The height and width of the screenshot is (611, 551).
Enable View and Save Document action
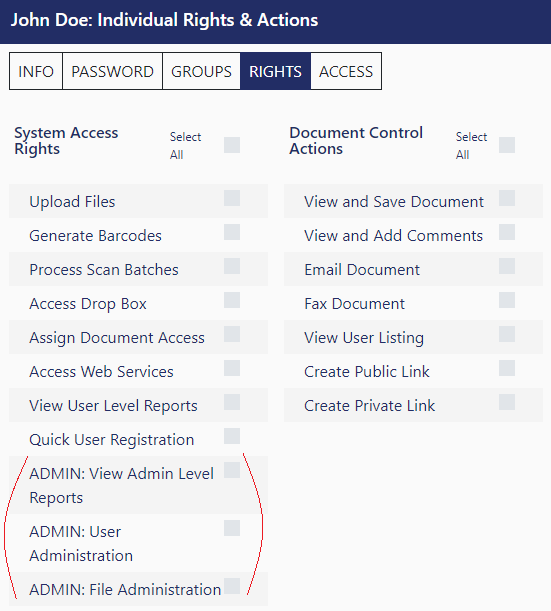pyautogui.click(x=507, y=198)
